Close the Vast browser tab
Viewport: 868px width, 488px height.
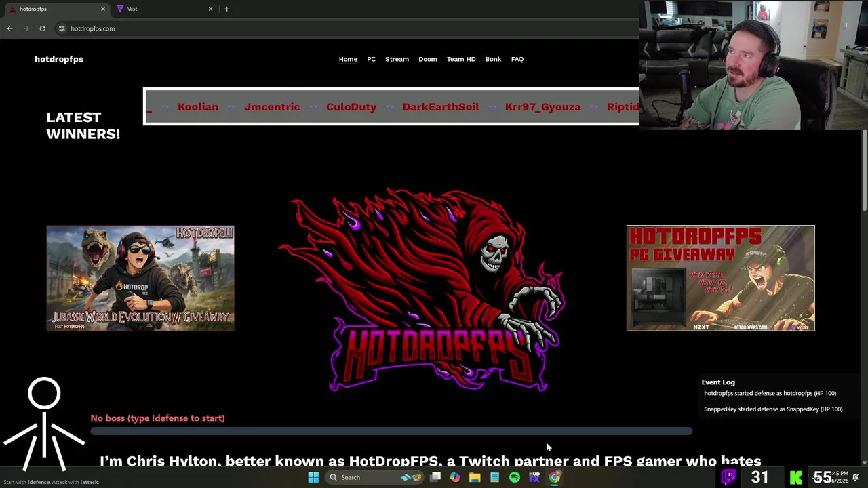pyautogui.click(x=210, y=9)
